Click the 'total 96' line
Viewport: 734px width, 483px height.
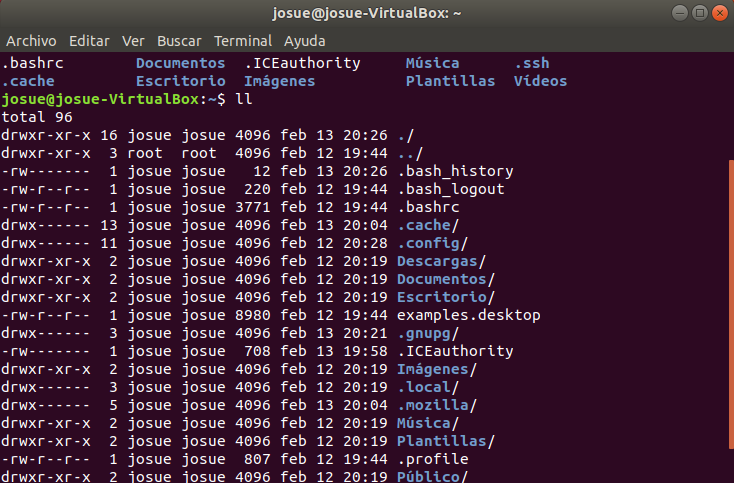click(x=37, y=117)
